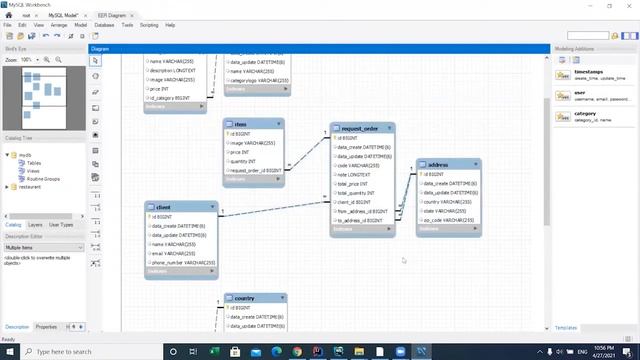Collapse the country table box
The width and height of the screenshot is (640, 360).
pos(282,298)
